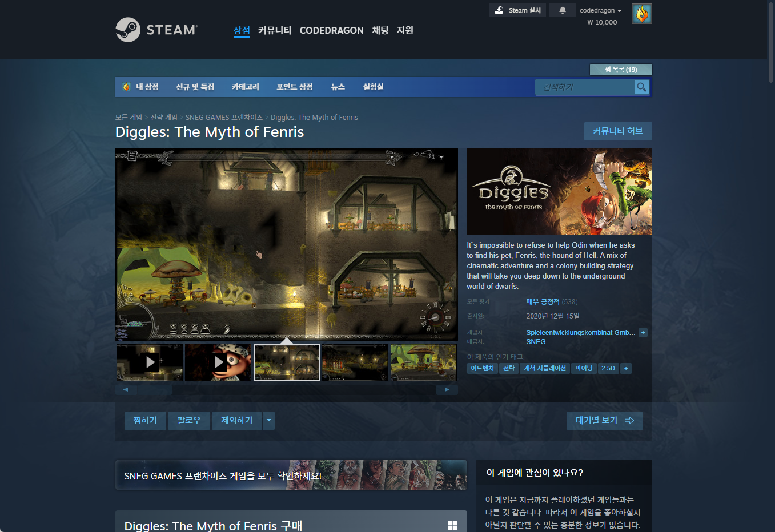Click the 찜하기 button
The image size is (775, 532).
point(145,421)
